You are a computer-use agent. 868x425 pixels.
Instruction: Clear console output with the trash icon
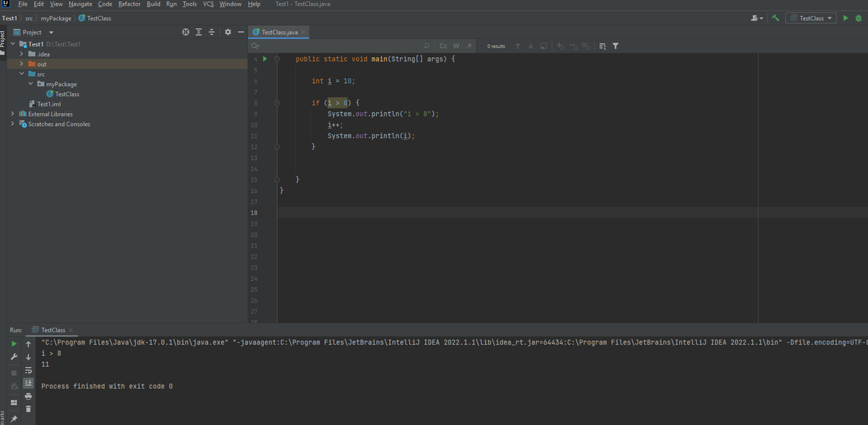tap(28, 409)
